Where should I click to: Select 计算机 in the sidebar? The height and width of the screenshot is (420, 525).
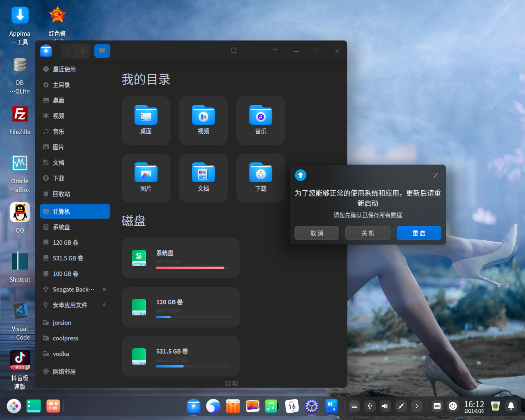pos(75,212)
